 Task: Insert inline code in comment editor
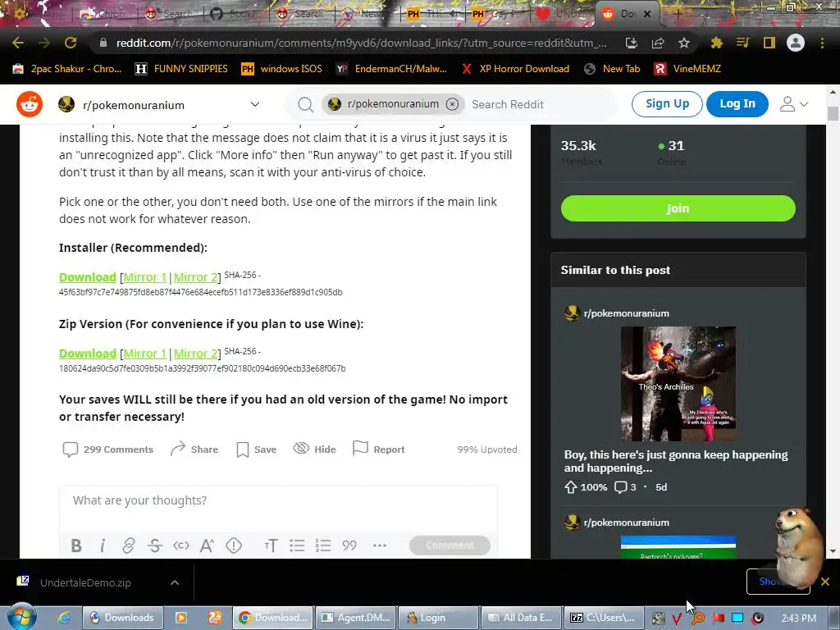click(181, 546)
